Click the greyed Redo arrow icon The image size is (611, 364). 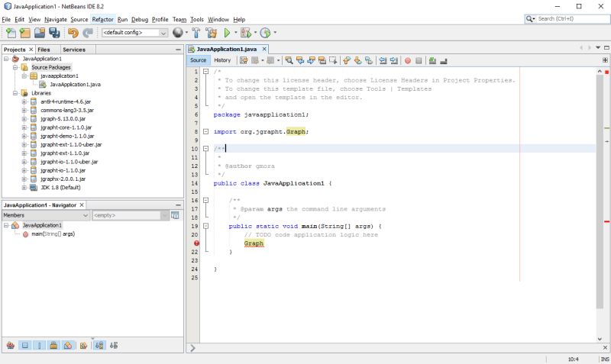88,33
